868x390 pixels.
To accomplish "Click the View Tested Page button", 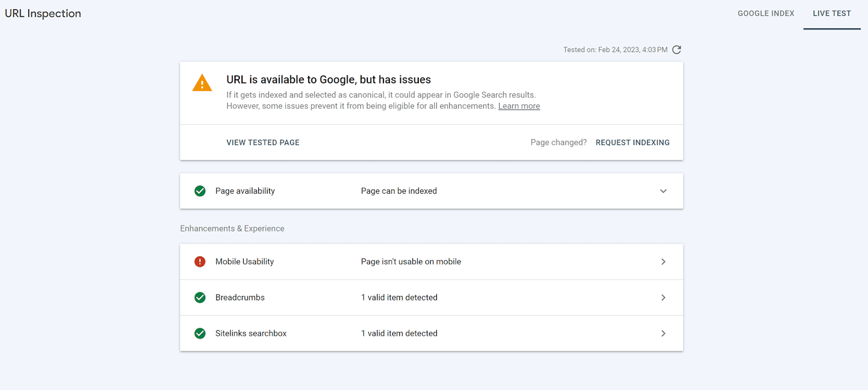I will click(x=263, y=142).
